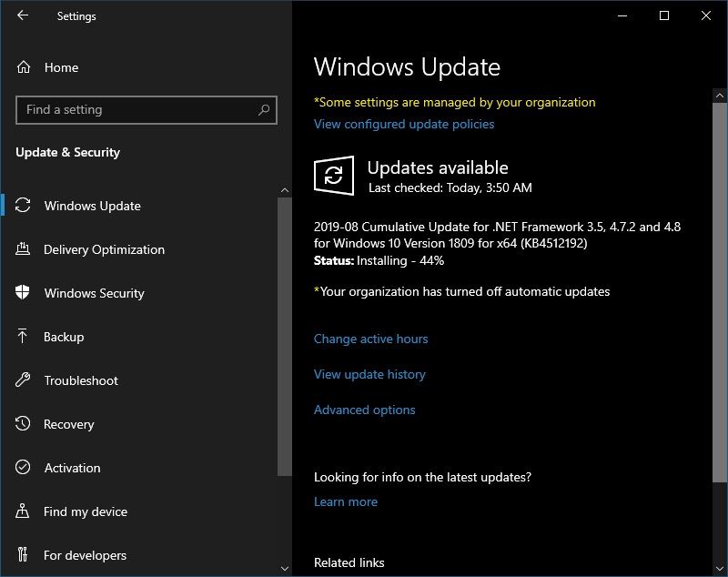Click sidebar scrollbar down arrow
This screenshot has width=728, height=577.
285,569
